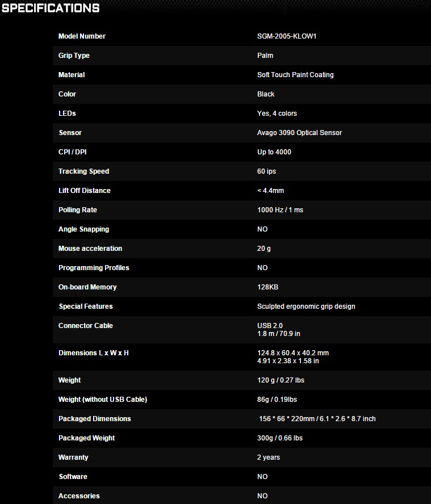Select the LEDs row label

pyautogui.click(x=67, y=114)
